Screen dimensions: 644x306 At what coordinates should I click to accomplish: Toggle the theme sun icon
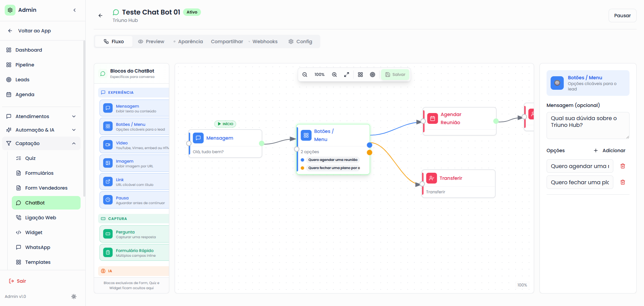(74, 297)
